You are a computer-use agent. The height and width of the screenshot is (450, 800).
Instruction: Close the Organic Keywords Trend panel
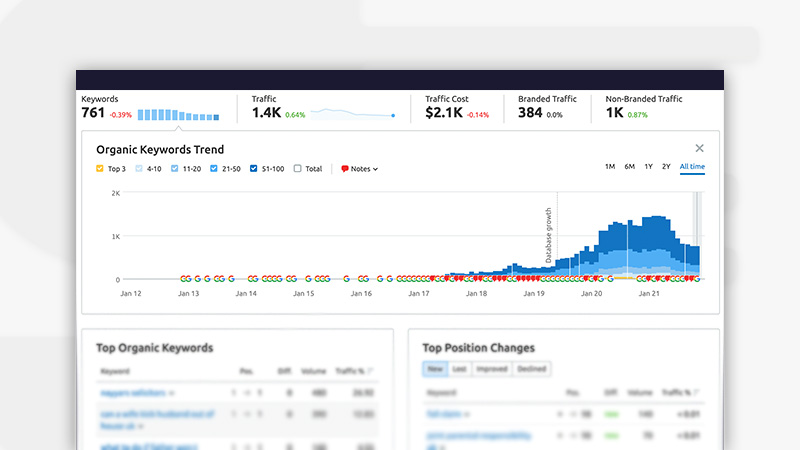pyautogui.click(x=699, y=148)
